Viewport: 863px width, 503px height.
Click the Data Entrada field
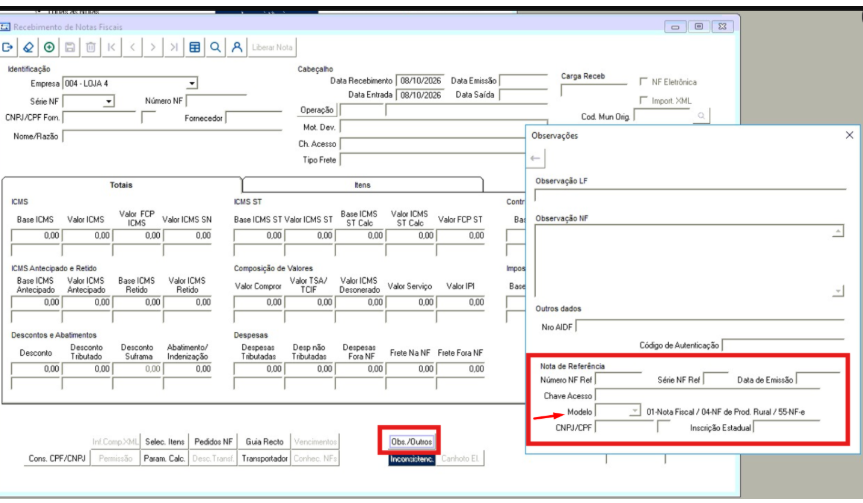tap(420, 95)
